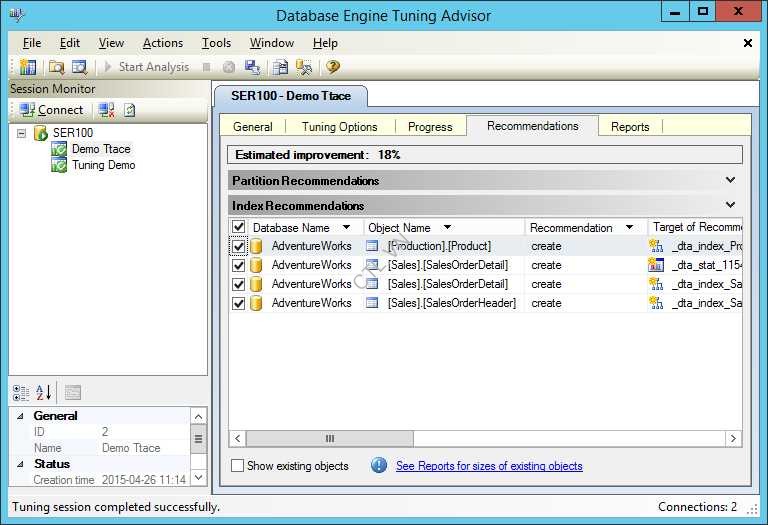Click the help question mark icon

[x=333, y=67]
